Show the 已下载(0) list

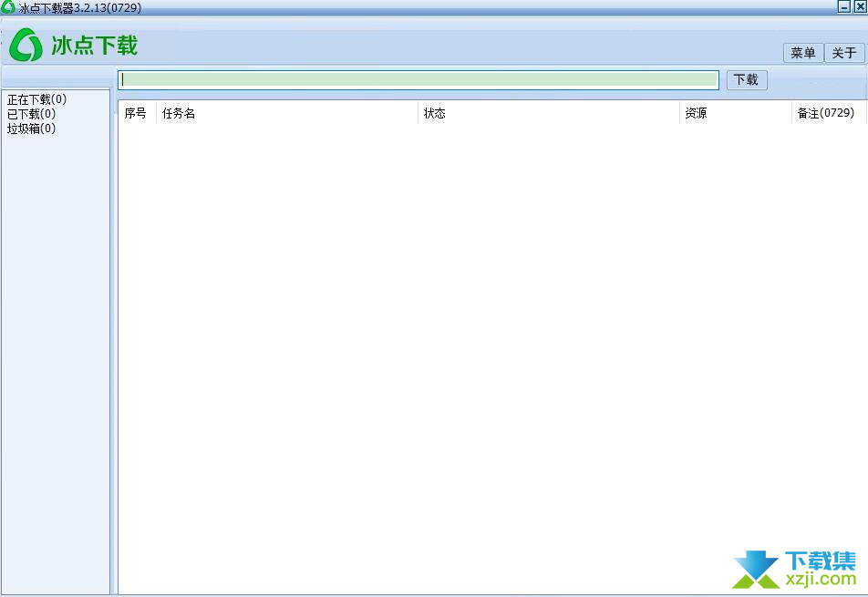(x=32, y=114)
